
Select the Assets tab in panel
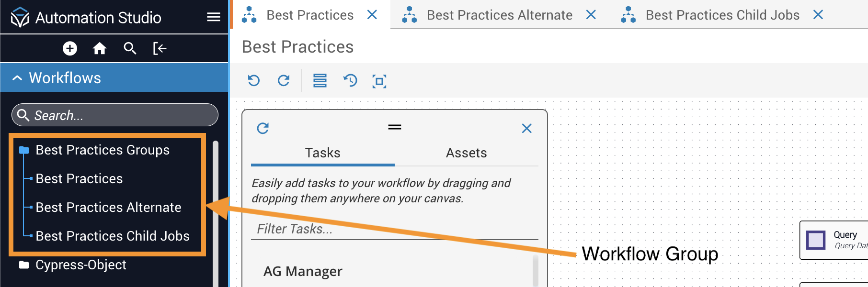[x=466, y=153]
